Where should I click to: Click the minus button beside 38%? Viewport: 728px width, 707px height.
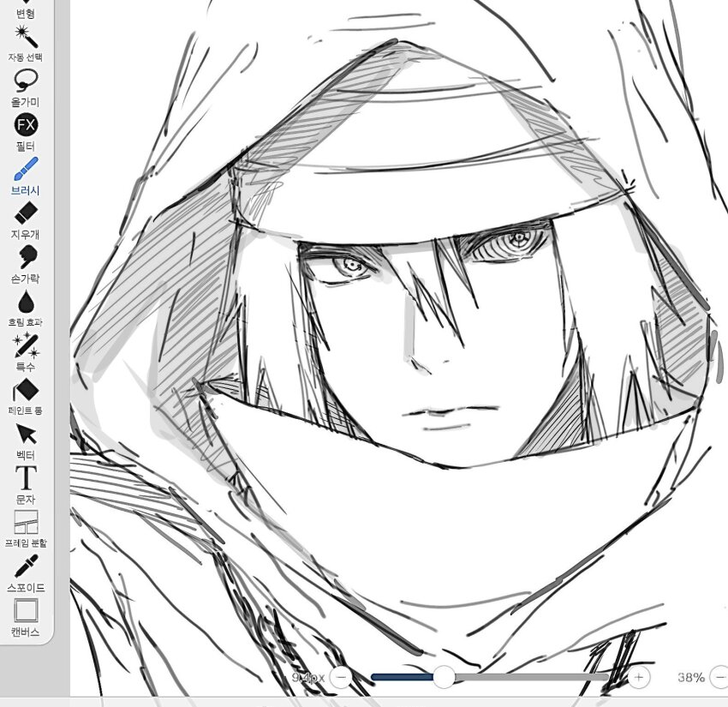click(719, 677)
